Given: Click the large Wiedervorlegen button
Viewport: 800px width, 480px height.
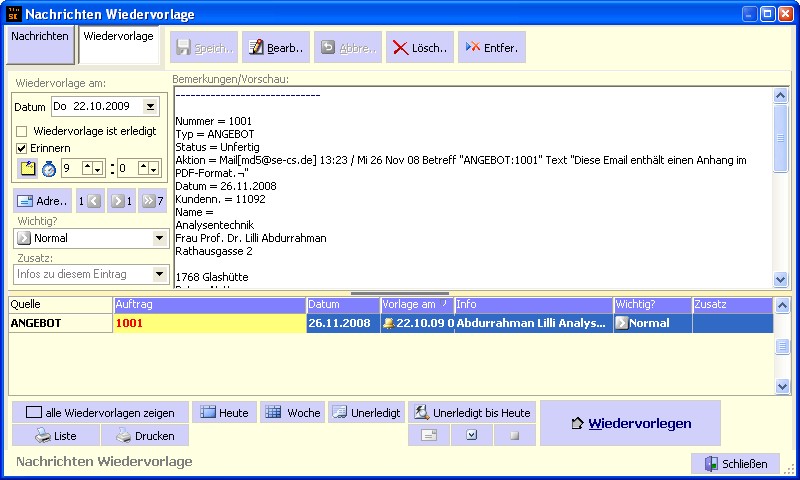Looking at the screenshot, I should click(630, 424).
